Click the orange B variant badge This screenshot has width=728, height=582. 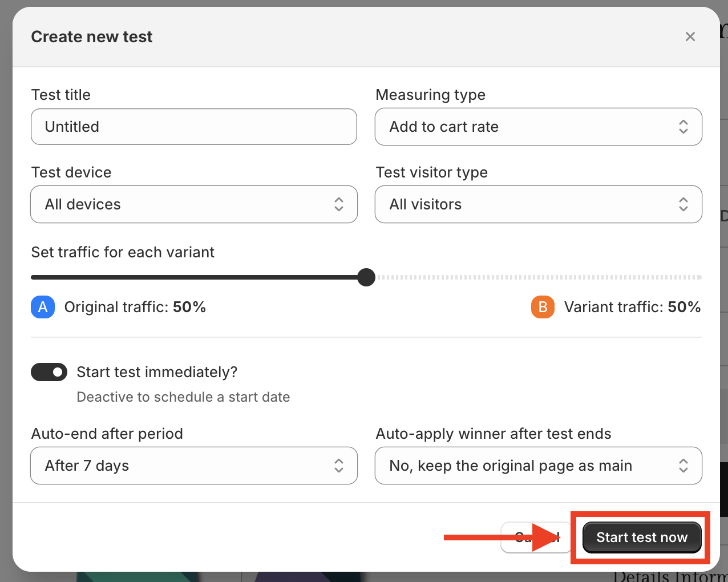pos(543,307)
